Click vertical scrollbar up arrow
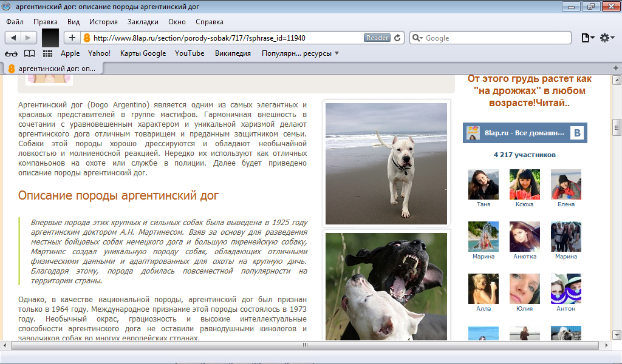Screen dimensions: 622x364 coord(617,81)
